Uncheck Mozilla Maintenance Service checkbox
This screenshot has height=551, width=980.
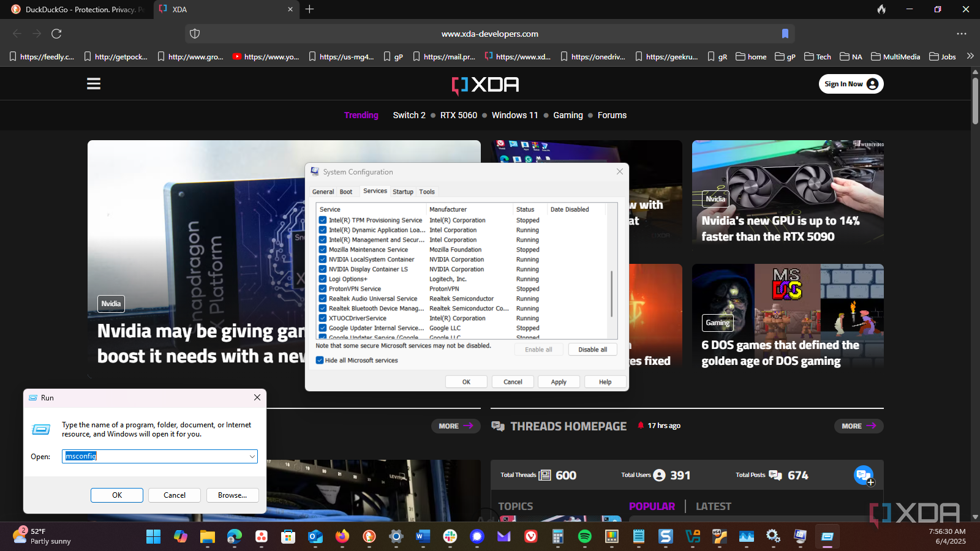pos(322,250)
